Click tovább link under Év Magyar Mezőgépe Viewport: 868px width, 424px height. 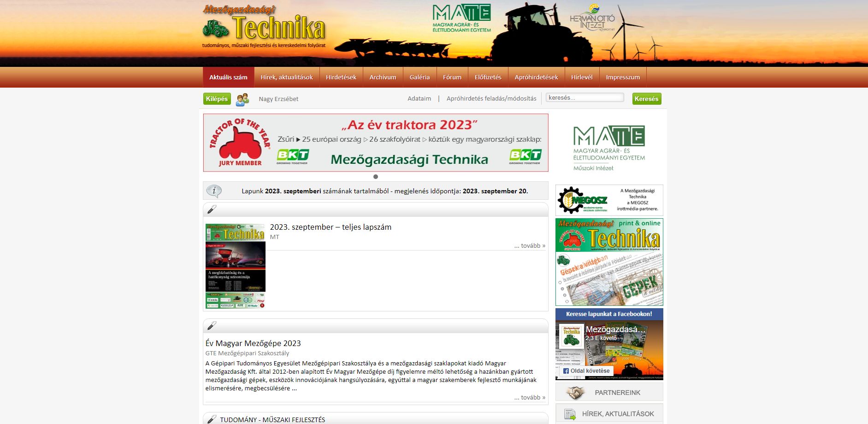tap(530, 398)
